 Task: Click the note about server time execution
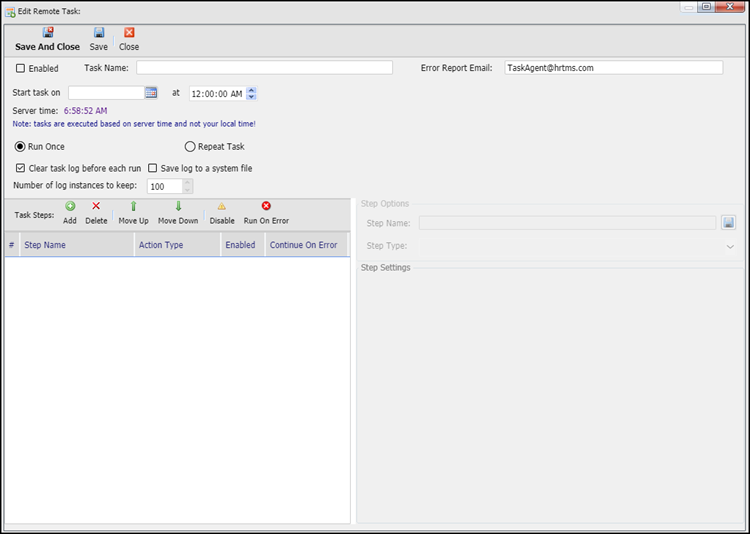[134, 124]
